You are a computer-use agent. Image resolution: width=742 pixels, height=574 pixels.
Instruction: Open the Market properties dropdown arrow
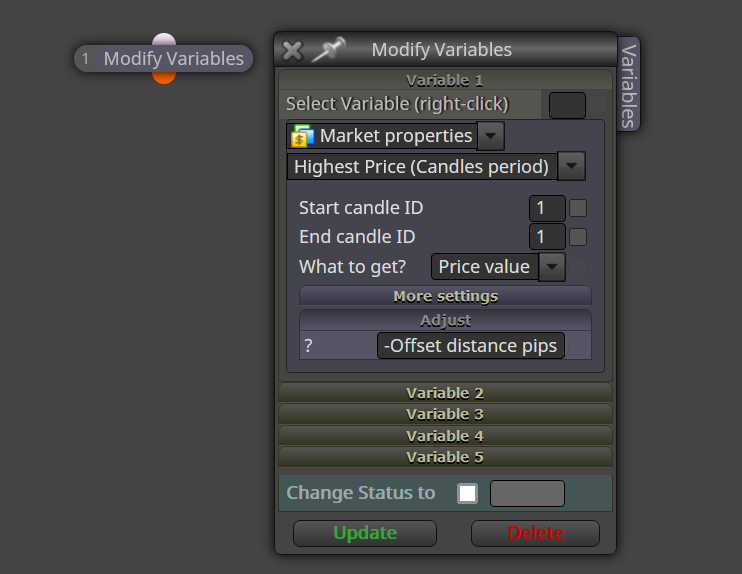[x=490, y=136]
